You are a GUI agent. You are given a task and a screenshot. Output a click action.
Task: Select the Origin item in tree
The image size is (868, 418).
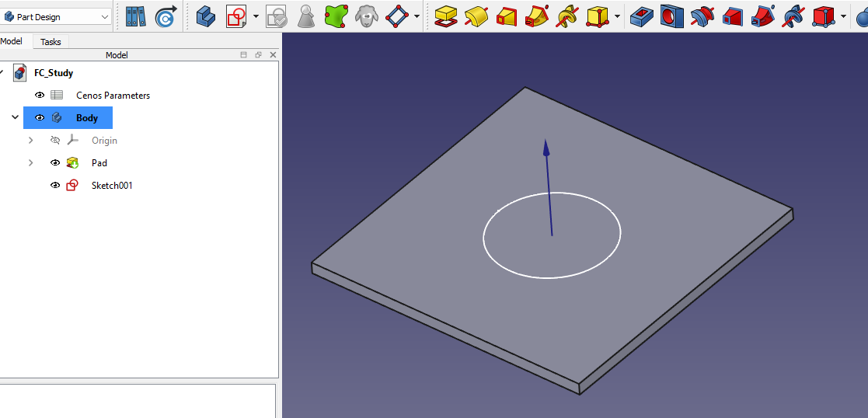(104, 141)
